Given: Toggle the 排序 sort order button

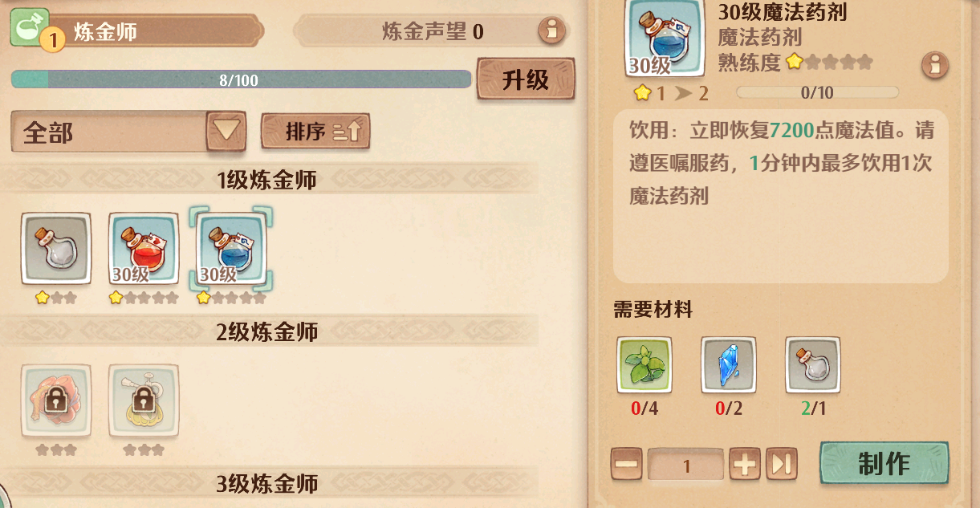Looking at the screenshot, I should point(315,132).
